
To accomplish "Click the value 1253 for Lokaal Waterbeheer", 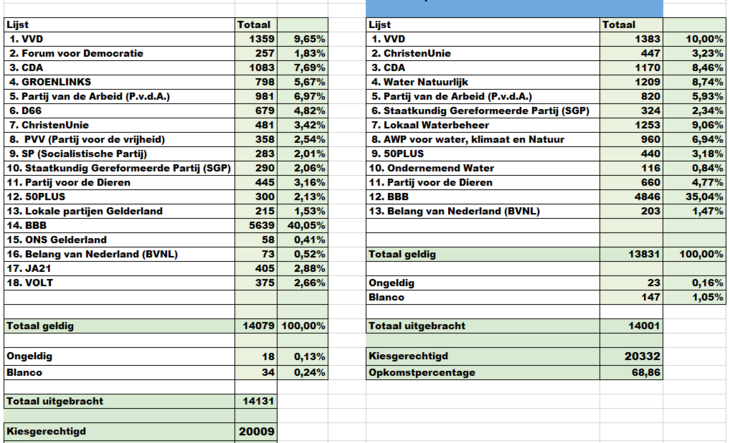I will 631,125.
